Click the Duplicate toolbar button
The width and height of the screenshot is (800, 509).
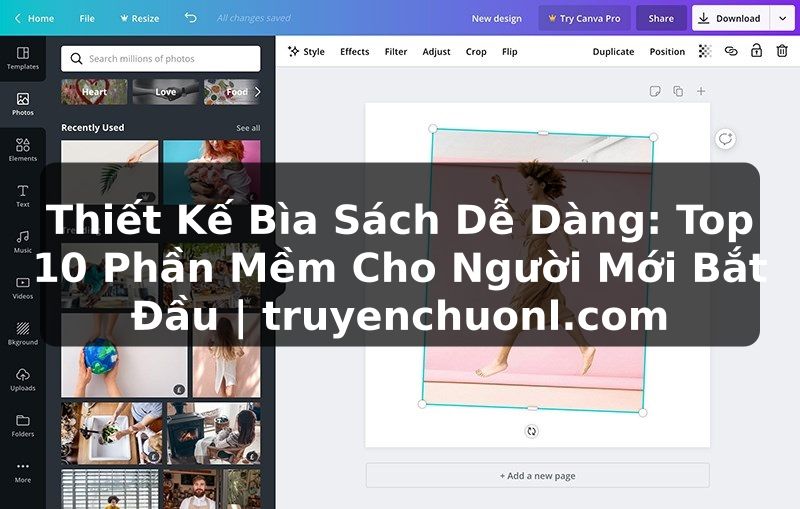coord(613,52)
